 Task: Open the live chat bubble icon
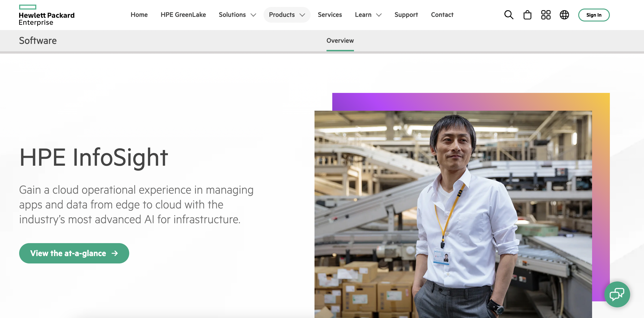tap(617, 294)
